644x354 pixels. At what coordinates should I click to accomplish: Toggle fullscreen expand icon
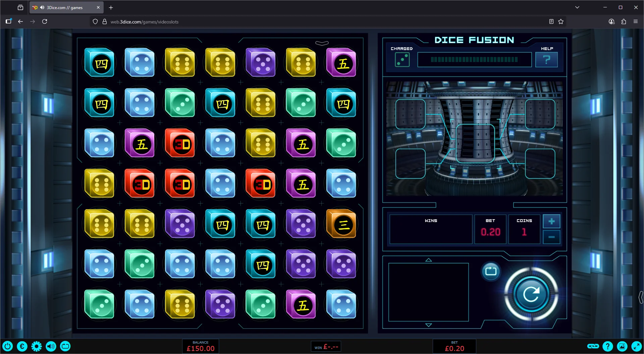coord(637,346)
